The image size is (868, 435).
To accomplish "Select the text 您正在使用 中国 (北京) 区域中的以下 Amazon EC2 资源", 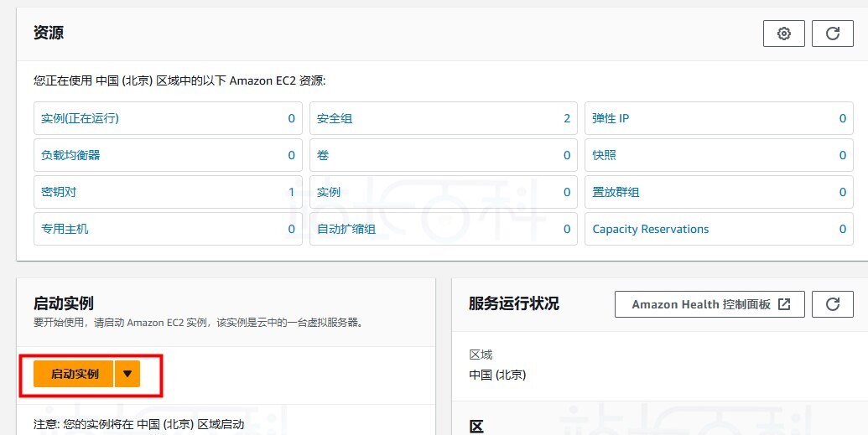I will pyautogui.click(x=180, y=80).
